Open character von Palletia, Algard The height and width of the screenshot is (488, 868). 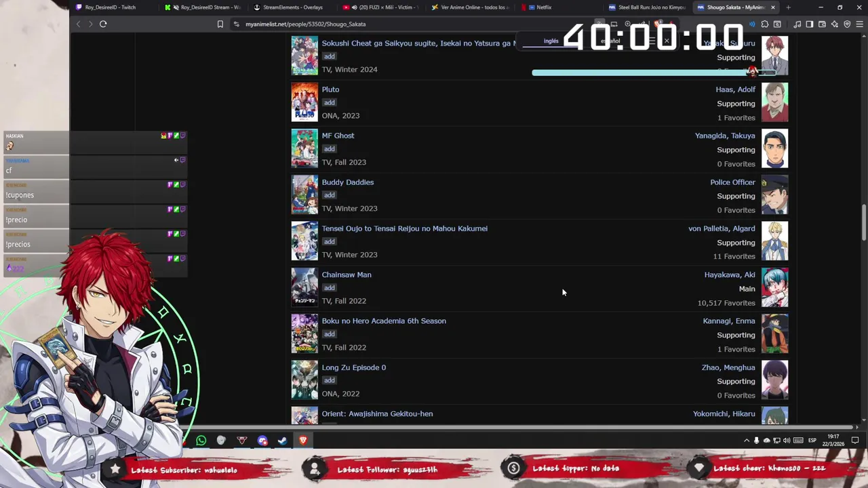pyautogui.click(x=722, y=228)
